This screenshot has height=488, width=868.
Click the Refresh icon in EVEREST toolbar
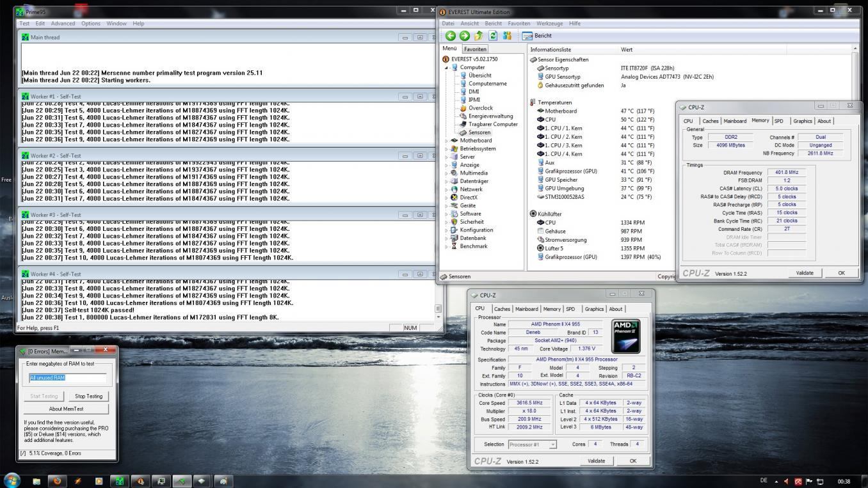(493, 36)
